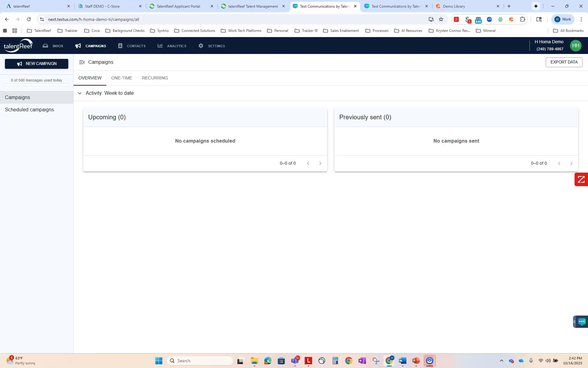The height and width of the screenshot is (368, 588).
Task: Switch to the RECURRING tab
Action: coord(155,78)
